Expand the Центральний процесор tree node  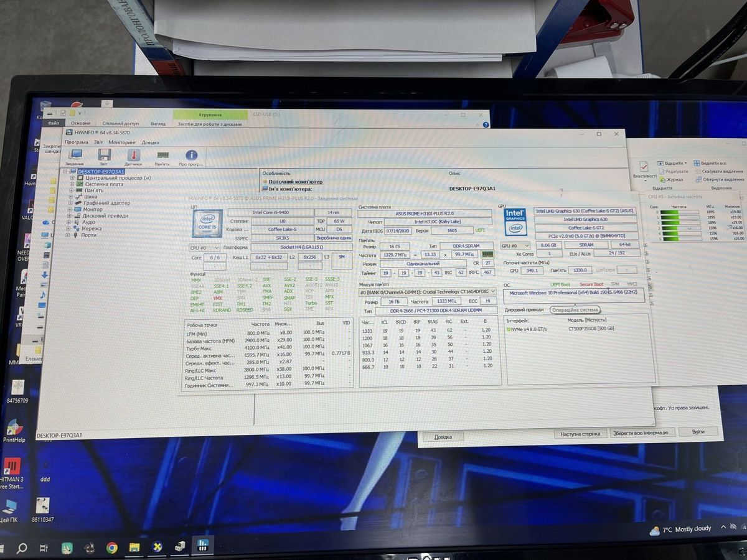(72, 178)
